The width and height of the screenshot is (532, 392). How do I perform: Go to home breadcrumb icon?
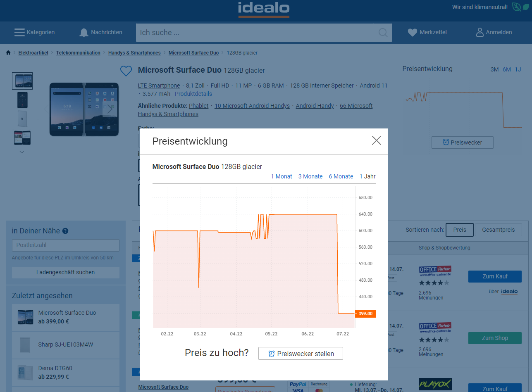point(8,53)
